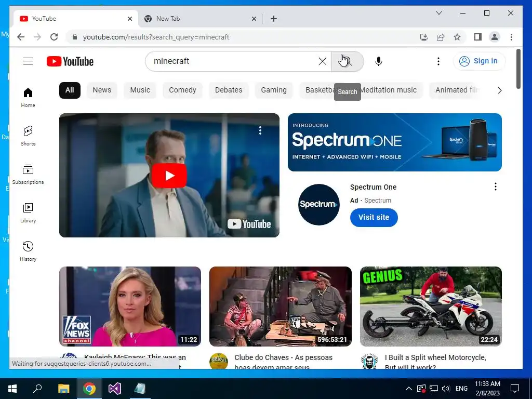
Task: Open File Explorer from taskbar
Action: [x=63, y=389]
